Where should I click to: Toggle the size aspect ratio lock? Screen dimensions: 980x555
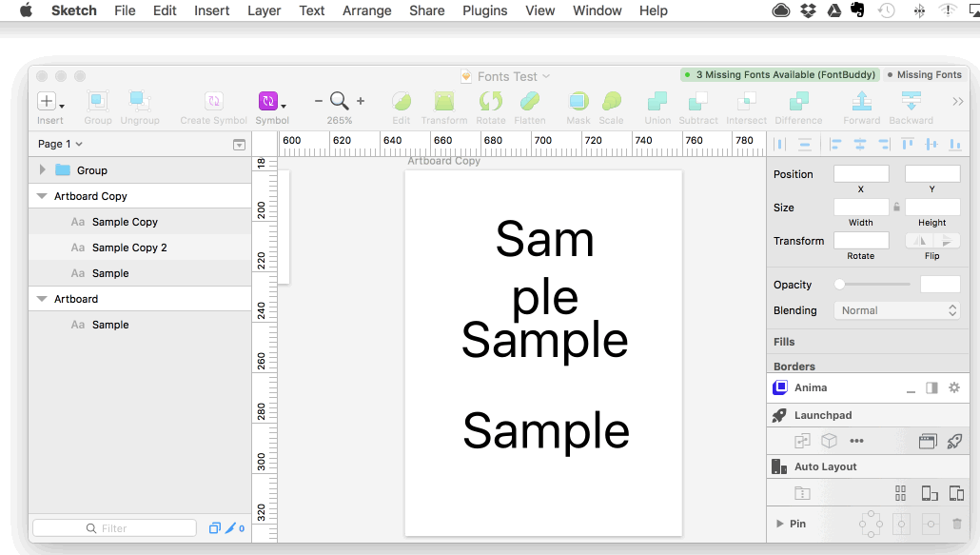[x=896, y=207]
